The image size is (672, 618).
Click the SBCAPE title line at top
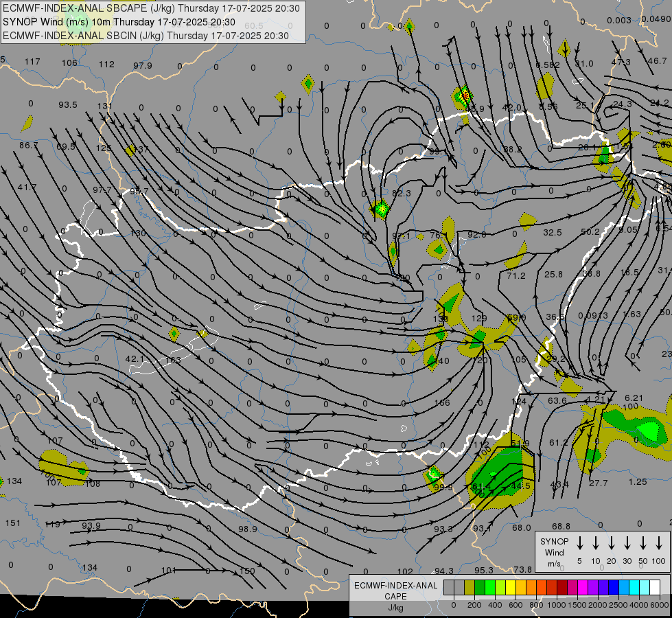tap(151, 8)
